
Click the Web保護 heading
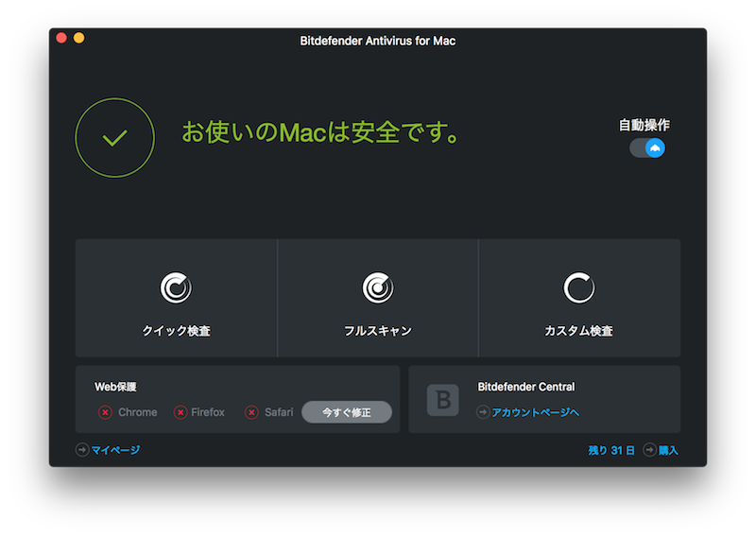(115, 387)
